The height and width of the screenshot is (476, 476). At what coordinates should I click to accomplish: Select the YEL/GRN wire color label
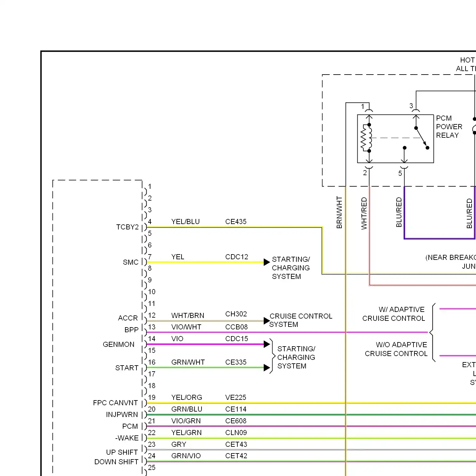click(186, 433)
